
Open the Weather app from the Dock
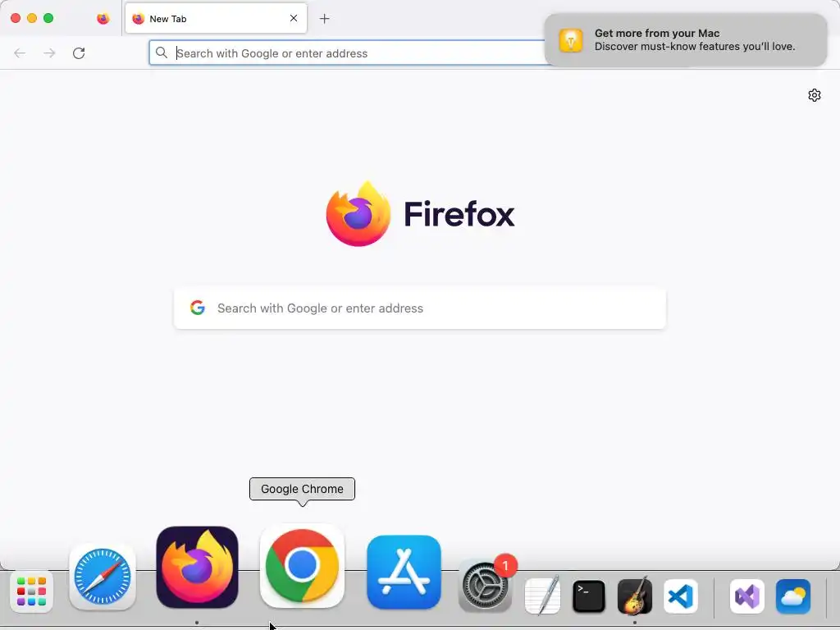pyautogui.click(x=793, y=596)
